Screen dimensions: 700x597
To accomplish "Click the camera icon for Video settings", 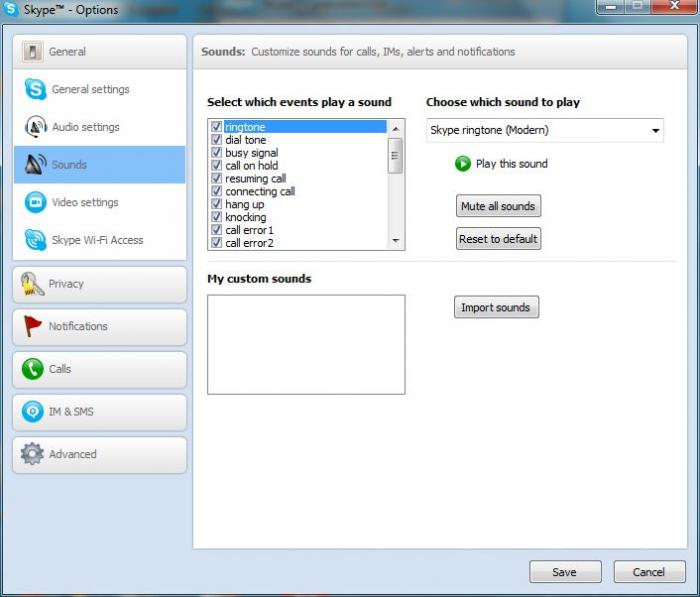I will coord(36,202).
